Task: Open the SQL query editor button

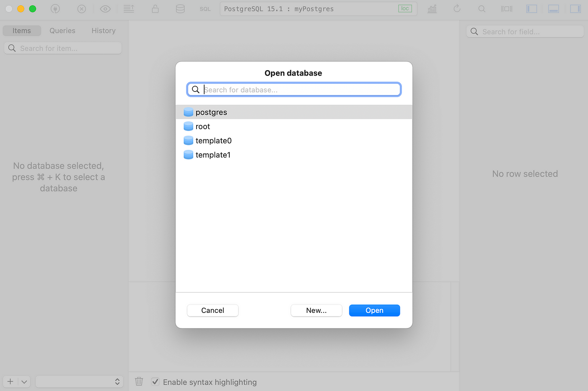Action: tap(205, 9)
